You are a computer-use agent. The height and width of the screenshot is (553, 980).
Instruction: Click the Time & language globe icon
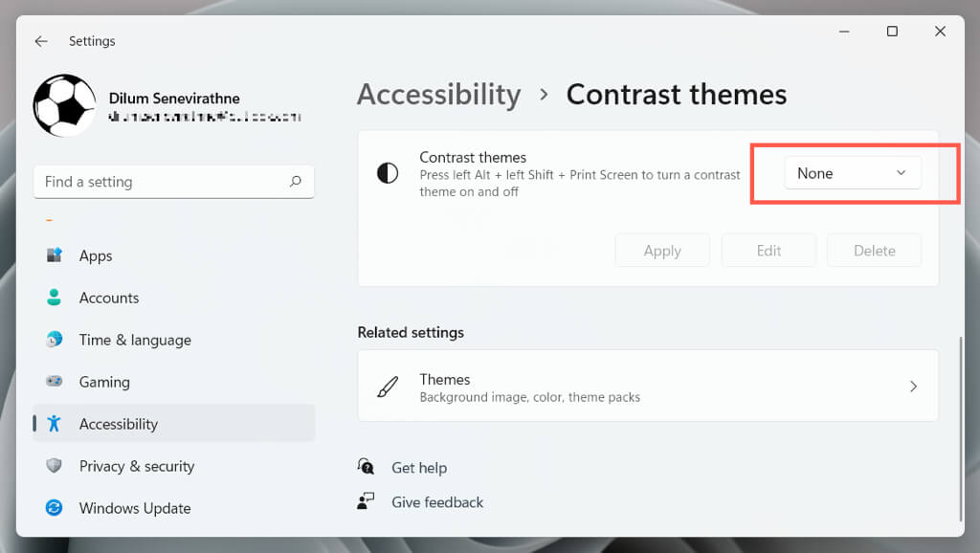(55, 340)
